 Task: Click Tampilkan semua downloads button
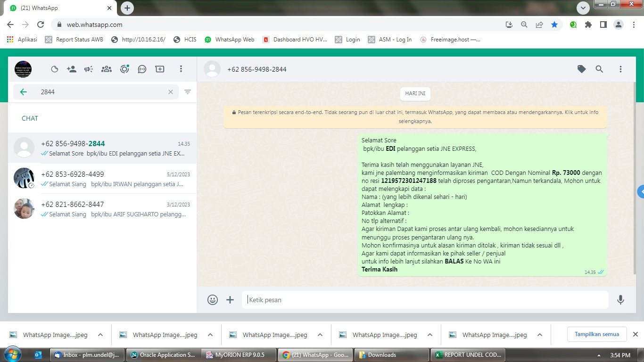tap(596, 334)
